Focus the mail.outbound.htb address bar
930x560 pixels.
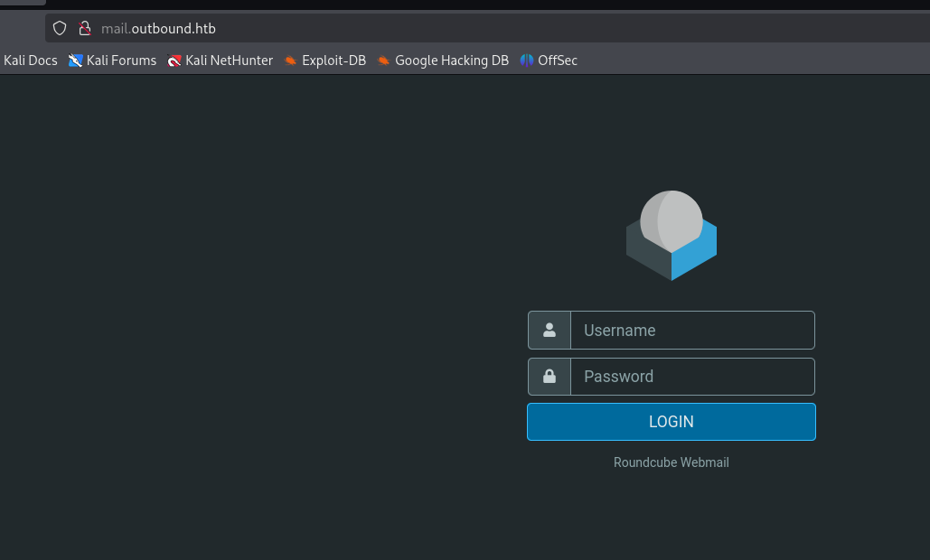[x=362, y=28]
